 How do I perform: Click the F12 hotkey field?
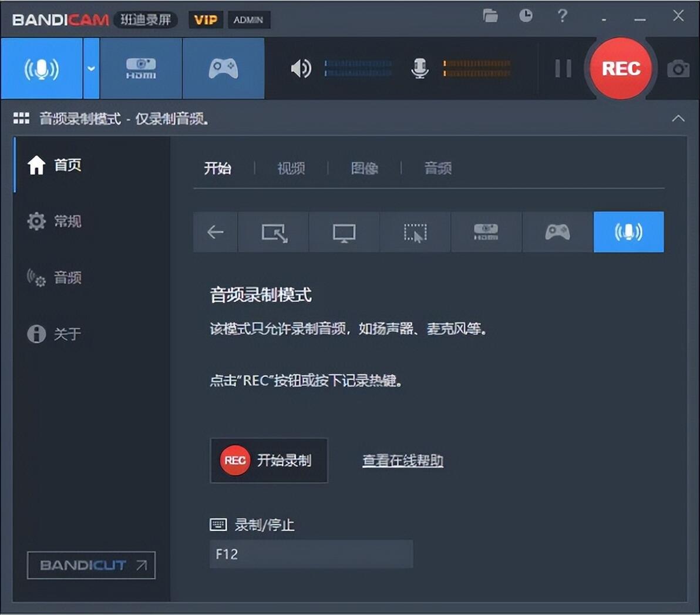pos(311,554)
